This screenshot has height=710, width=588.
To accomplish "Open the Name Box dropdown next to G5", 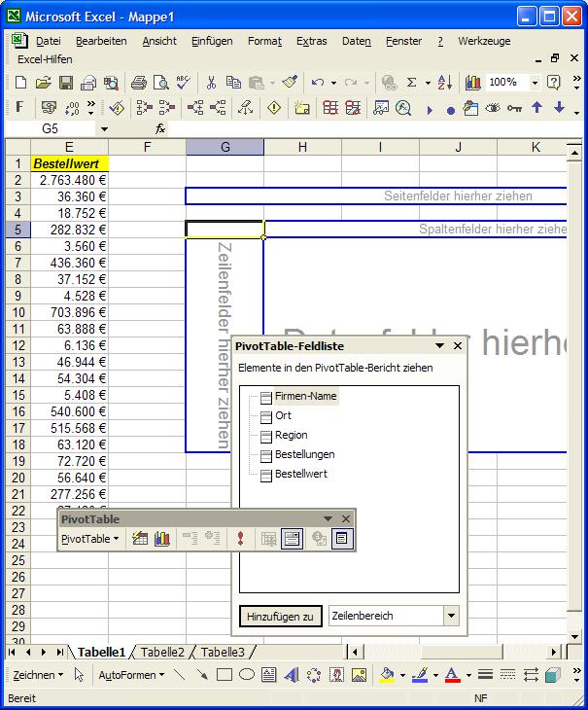I will [105, 129].
